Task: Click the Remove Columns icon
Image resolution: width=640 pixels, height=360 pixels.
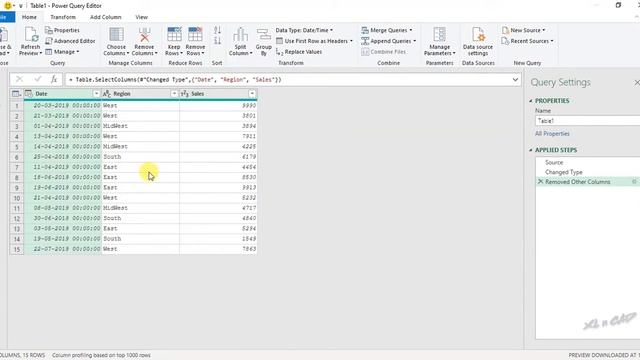Action: click(x=144, y=35)
